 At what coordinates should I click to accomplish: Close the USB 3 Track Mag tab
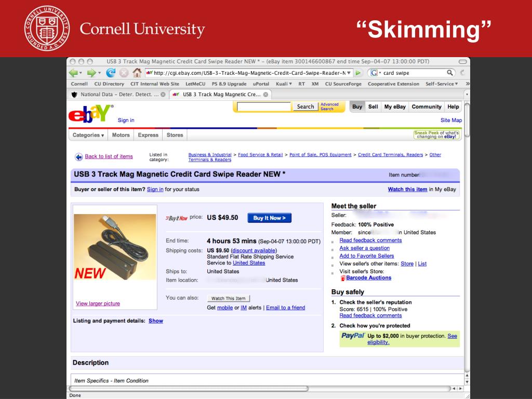265,95
